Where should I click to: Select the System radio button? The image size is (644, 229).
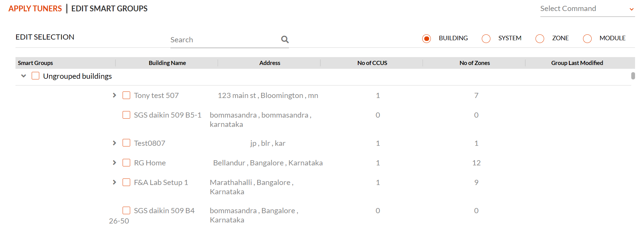point(486,39)
